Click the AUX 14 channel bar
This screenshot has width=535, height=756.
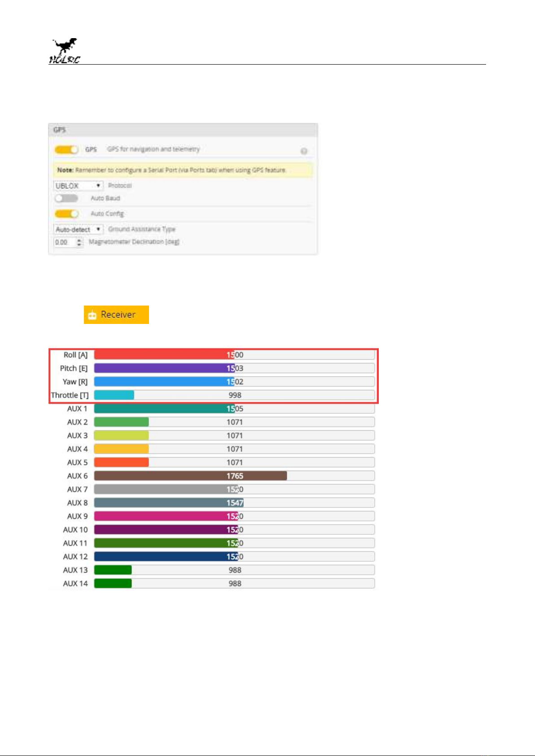pos(234,584)
